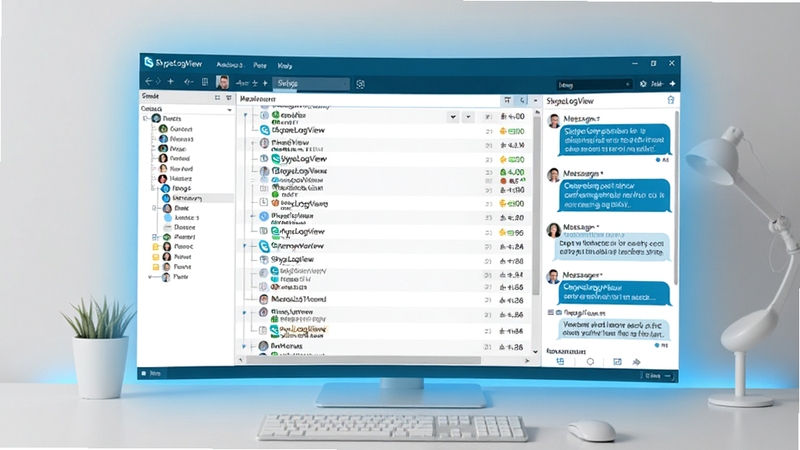Click the filter icon in the left panel header
This screenshot has width=800, height=450.
pyautogui.click(x=229, y=97)
